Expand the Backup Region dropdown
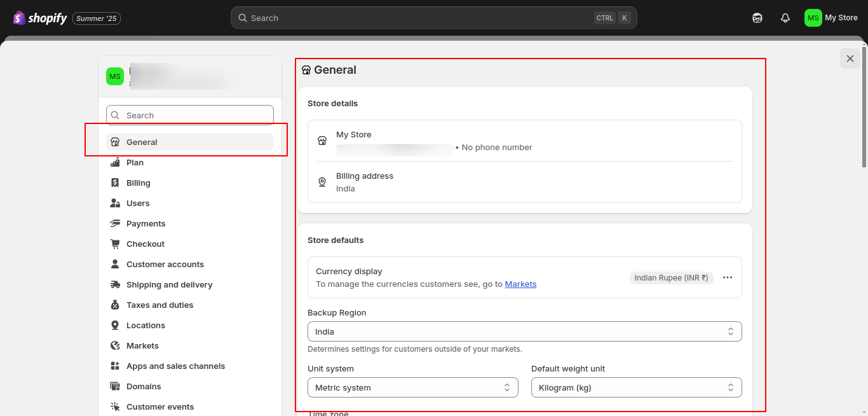 pos(524,331)
